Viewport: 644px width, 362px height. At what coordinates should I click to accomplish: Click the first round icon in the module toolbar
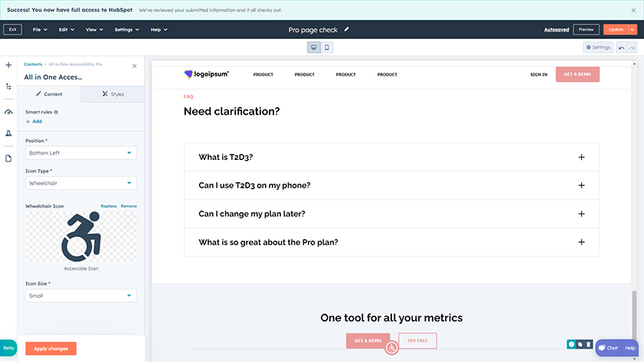(571, 344)
